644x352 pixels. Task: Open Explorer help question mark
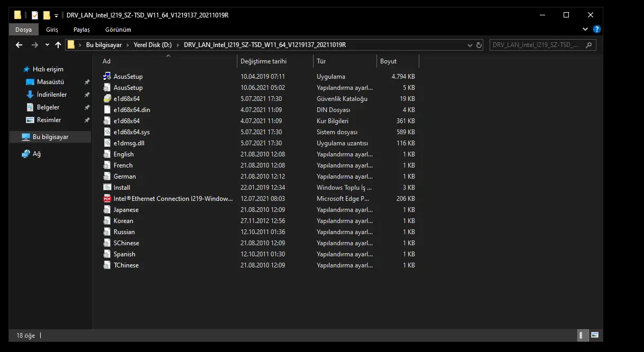(x=597, y=30)
